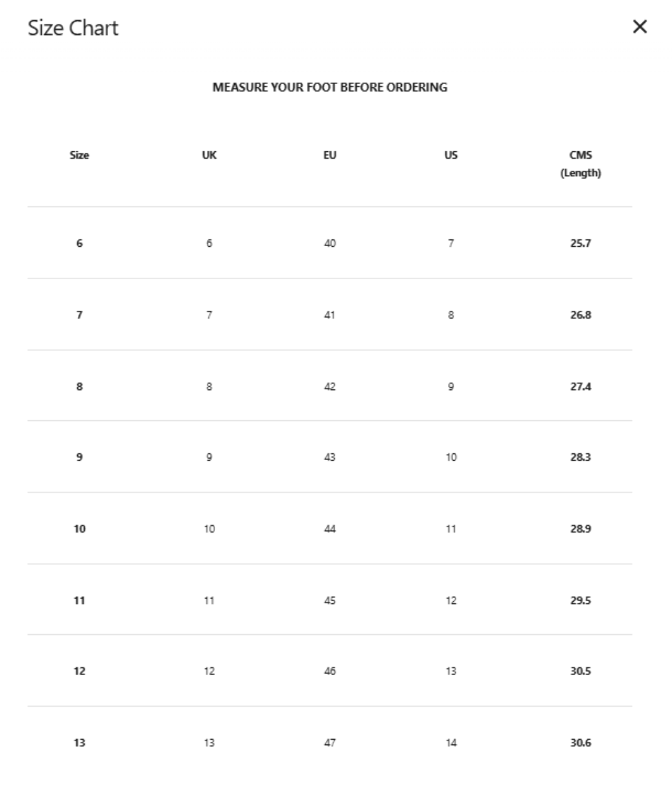The width and height of the screenshot is (672, 807).
Task: Click the EU column header
Action: [x=330, y=155]
